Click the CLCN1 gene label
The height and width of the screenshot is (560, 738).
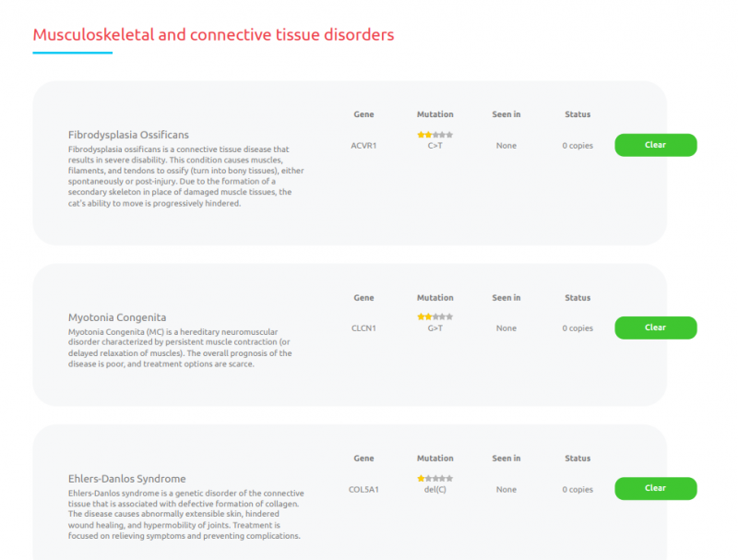[363, 328]
